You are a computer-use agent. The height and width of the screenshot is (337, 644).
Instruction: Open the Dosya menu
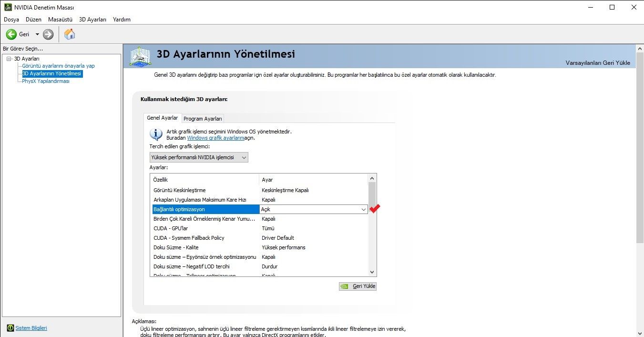(x=11, y=20)
